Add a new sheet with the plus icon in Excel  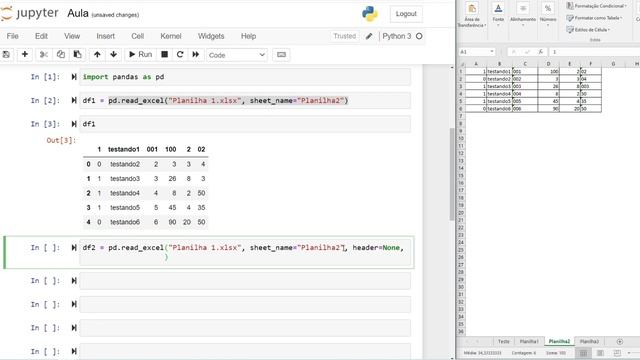[620, 341]
